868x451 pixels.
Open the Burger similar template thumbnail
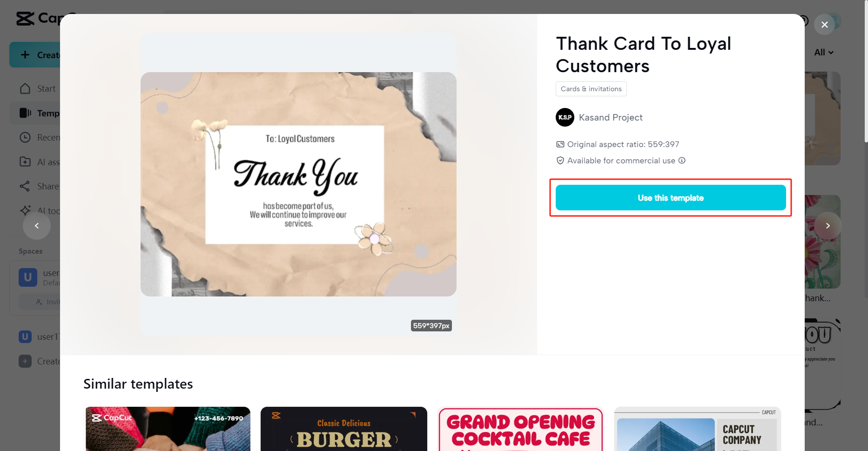click(344, 429)
